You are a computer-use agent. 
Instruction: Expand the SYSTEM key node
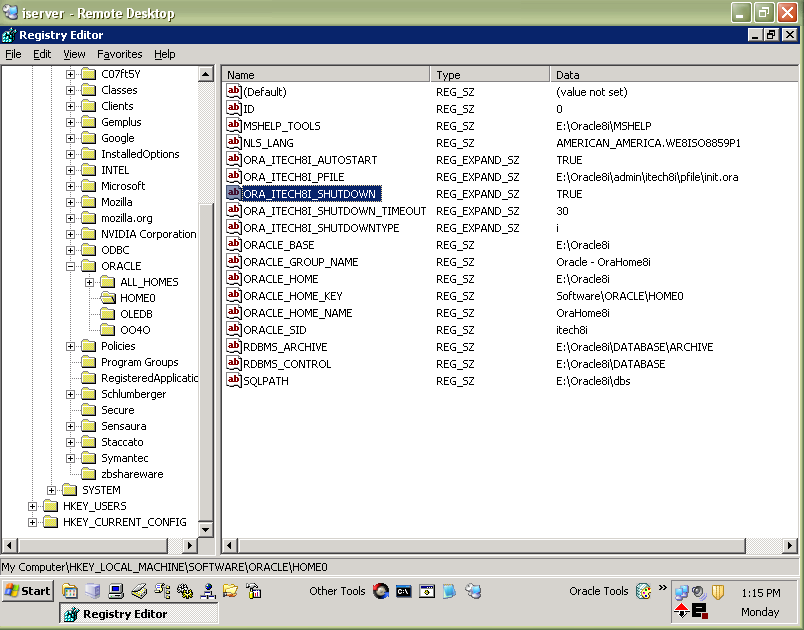[52, 490]
